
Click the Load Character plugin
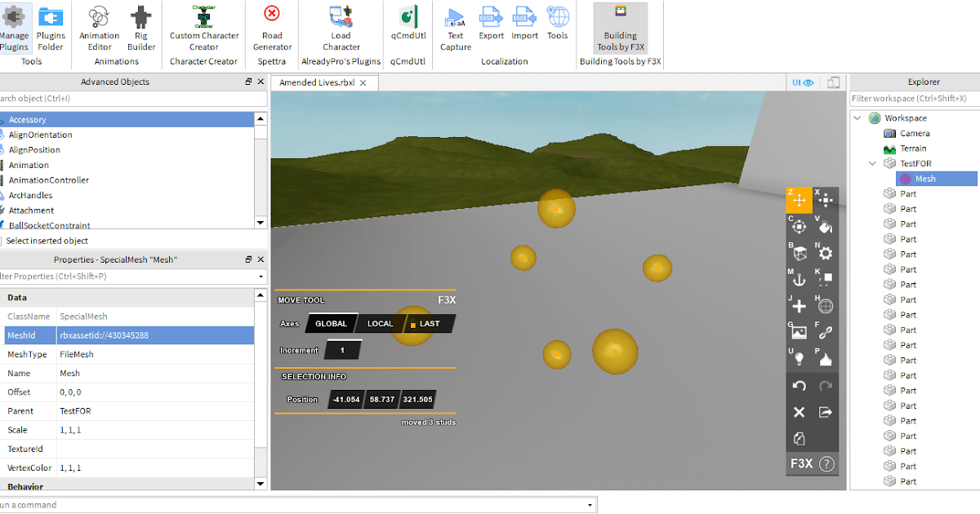click(341, 29)
